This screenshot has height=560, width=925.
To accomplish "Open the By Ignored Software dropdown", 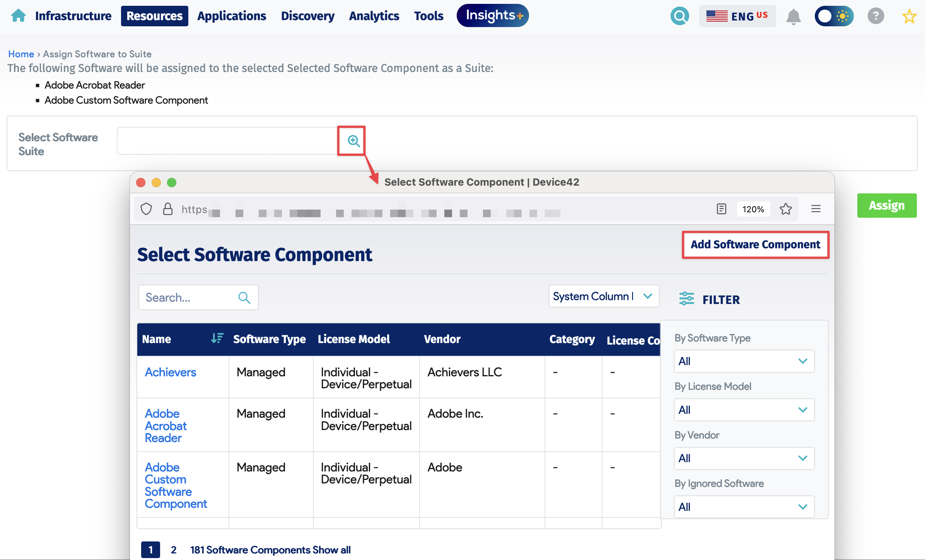I will (743, 507).
